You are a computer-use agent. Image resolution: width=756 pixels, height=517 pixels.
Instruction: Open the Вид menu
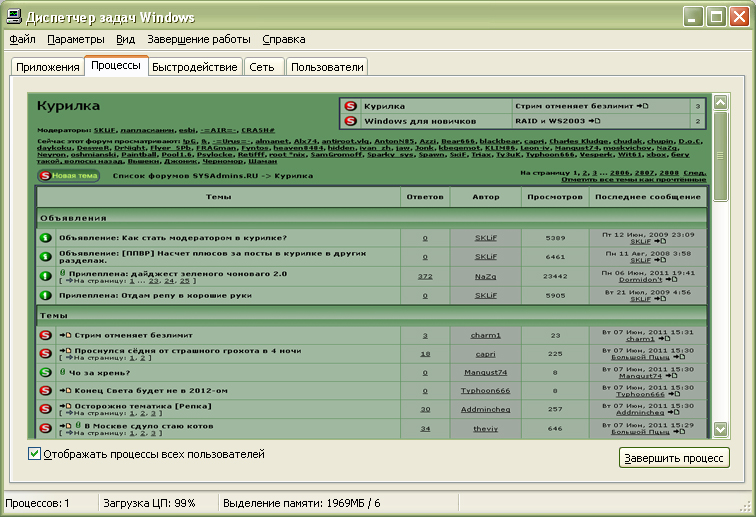[125, 40]
